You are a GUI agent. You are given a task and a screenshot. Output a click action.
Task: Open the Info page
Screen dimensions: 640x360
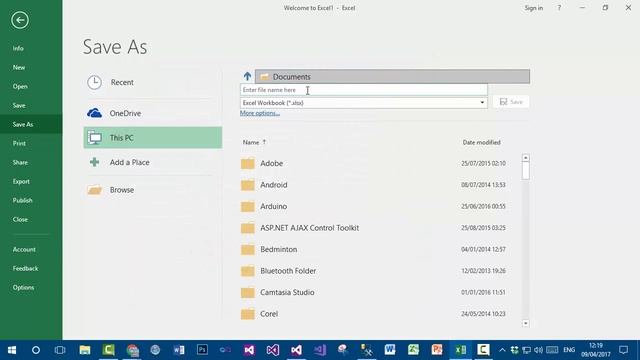tap(18, 48)
